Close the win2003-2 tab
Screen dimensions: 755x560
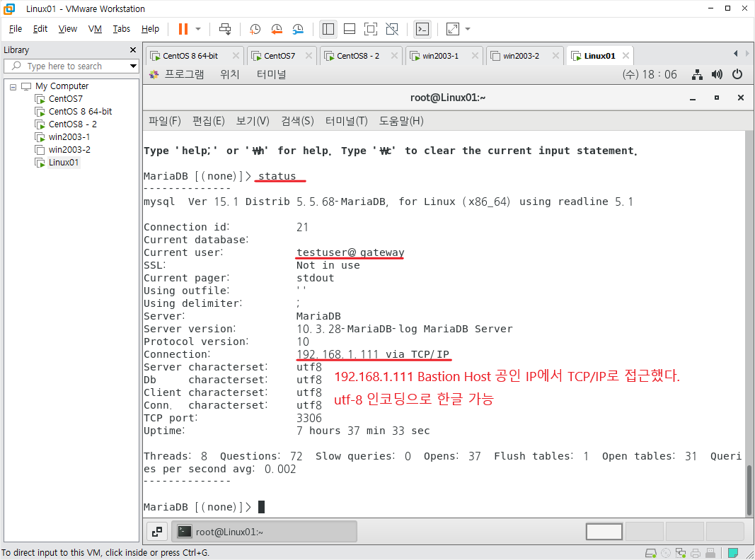coord(555,56)
